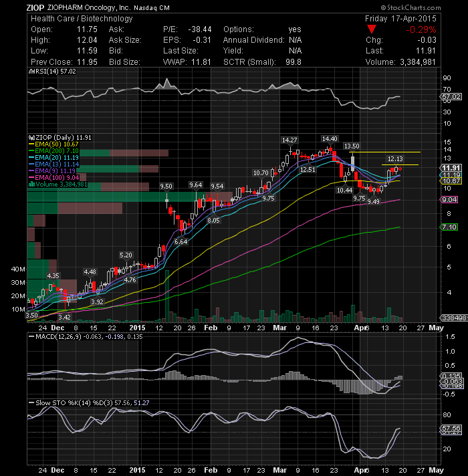Screen dimensions: 468x476
Task: Click the 4.35 price label
Action: 53,275
